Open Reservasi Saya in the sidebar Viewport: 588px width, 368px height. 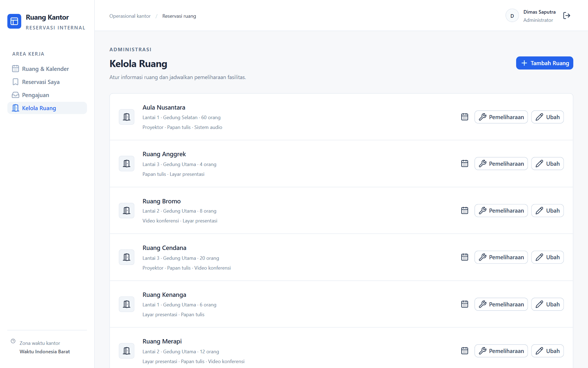[x=47, y=82]
